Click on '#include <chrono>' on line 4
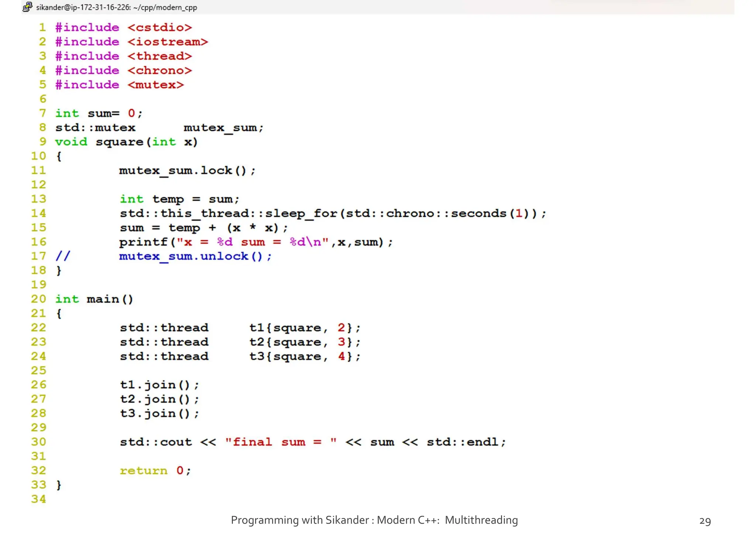Screen dimensions: 756x535 pyautogui.click(x=124, y=71)
